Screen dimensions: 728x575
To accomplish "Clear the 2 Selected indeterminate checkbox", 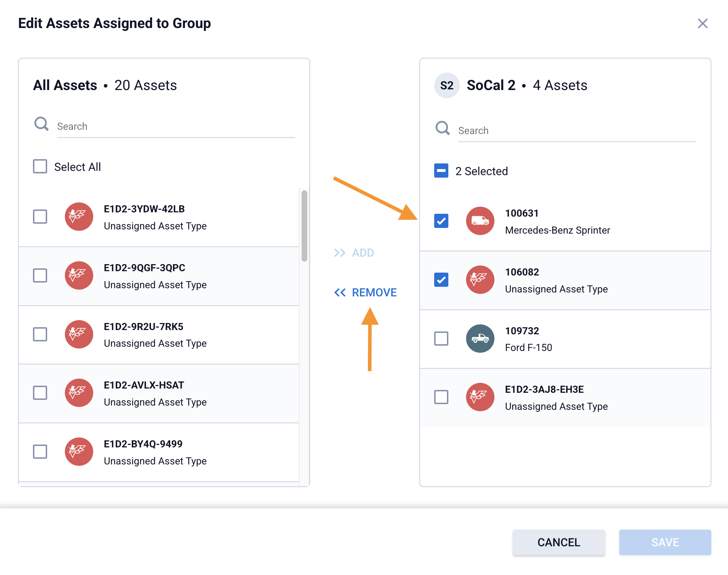I will pos(441,171).
